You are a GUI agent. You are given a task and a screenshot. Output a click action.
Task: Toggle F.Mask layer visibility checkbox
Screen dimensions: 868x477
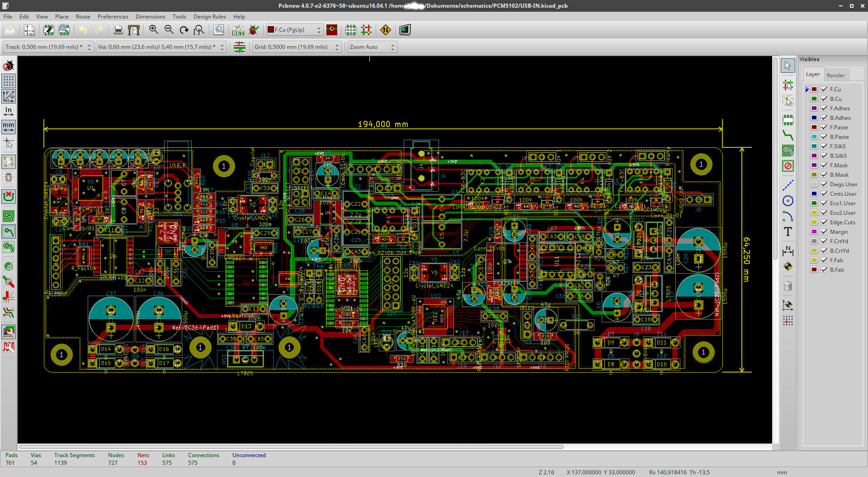point(824,165)
